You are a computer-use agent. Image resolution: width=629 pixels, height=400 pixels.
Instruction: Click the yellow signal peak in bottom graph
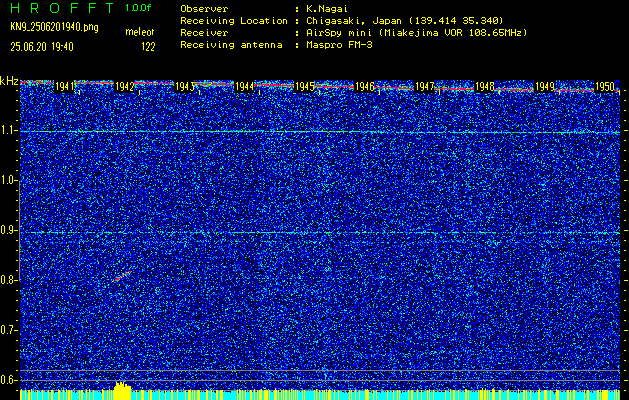(123, 390)
